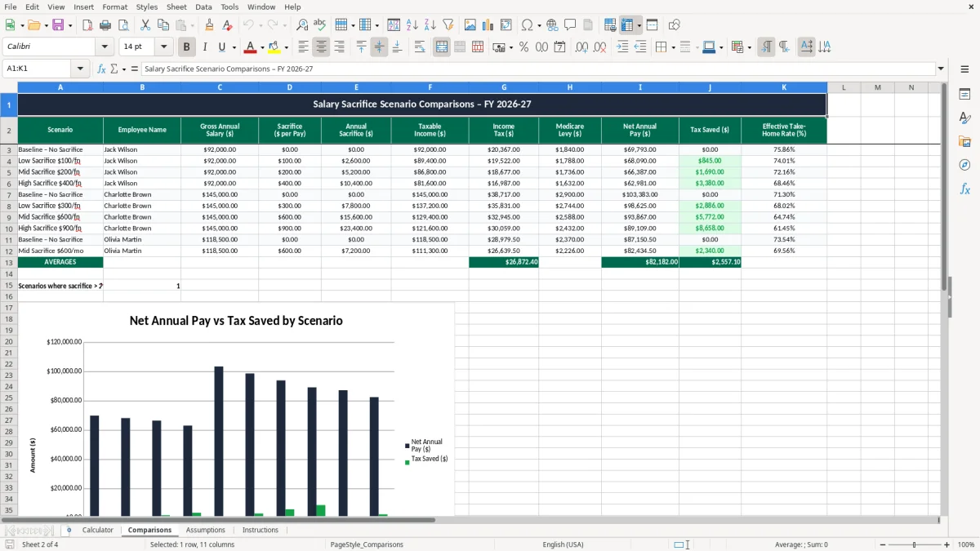
Task: Select the column G header
Action: coord(504,87)
